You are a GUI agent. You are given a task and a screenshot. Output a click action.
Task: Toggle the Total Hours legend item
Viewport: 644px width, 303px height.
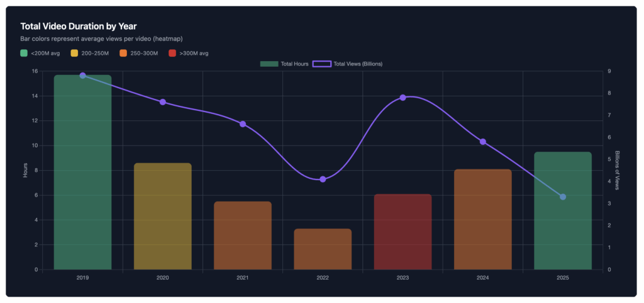[284, 64]
